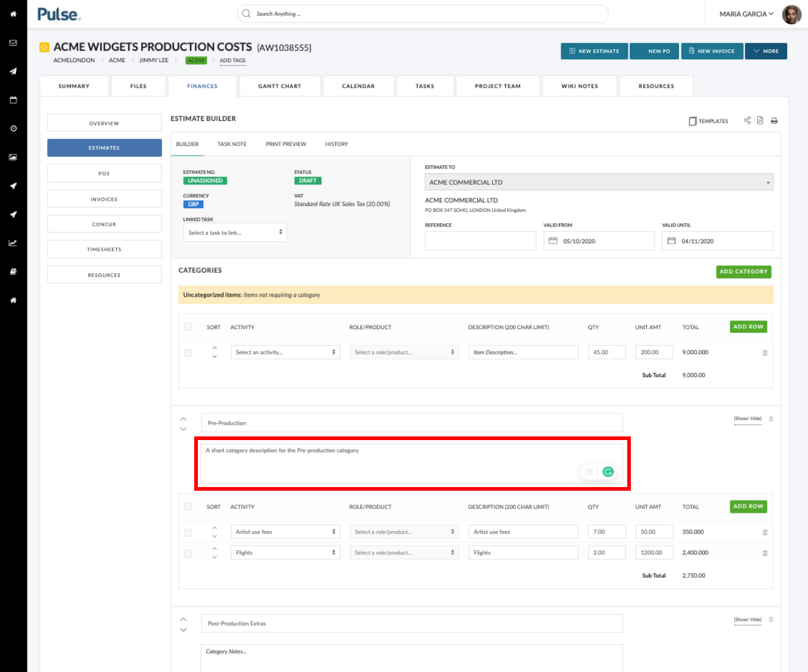The width and height of the screenshot is (808, 672).
Task: Open the Valid From calendar icon
Action: 553,240
